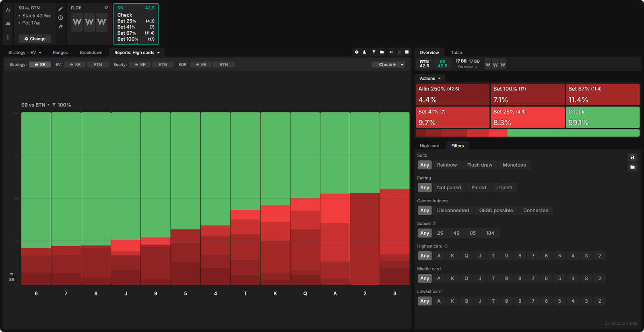Click the Change settings button
Viewport: 644px width, 332px height.
coord(35,39)
